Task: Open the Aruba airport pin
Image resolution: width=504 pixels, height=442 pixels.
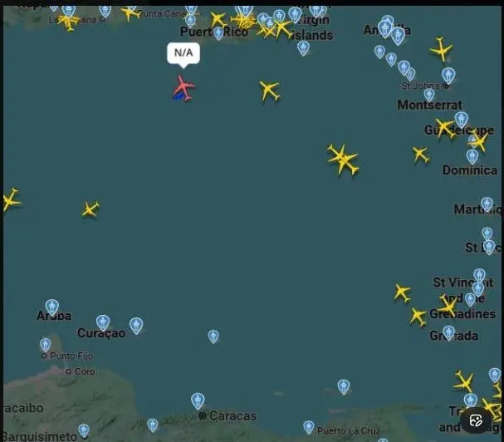Action: pos(51,307)
